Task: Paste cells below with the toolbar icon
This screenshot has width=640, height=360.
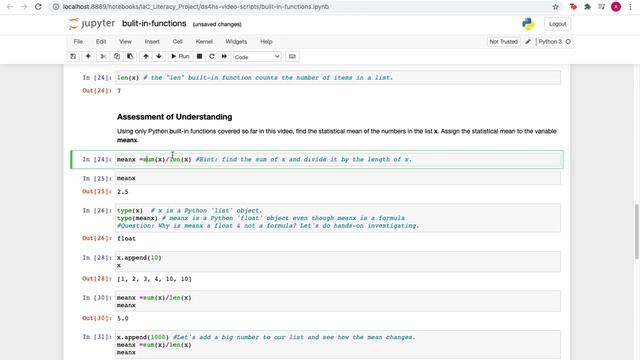Action: tap(130, 56)
